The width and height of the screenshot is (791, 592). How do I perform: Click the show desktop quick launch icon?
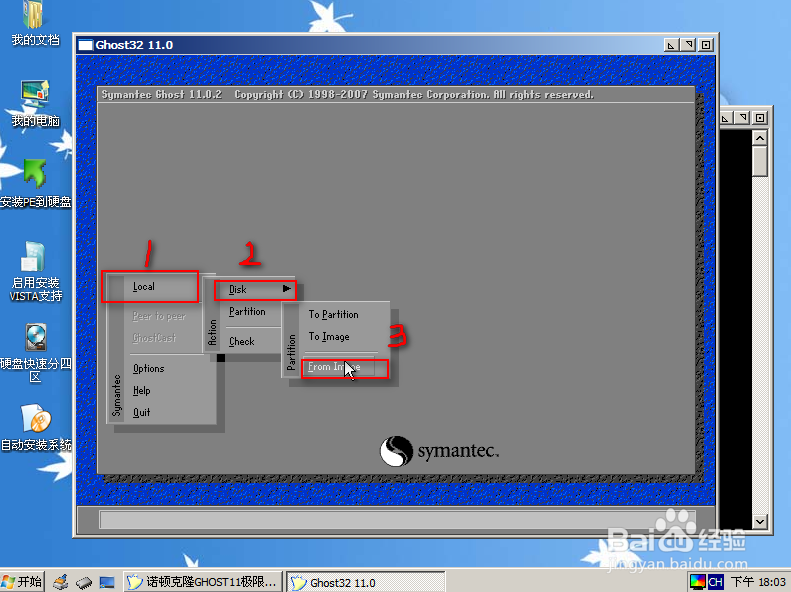point(106,583)
